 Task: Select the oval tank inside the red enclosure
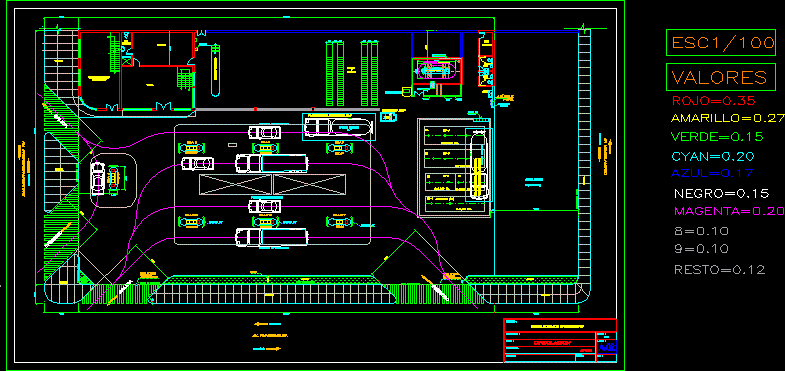click(437, 71)
